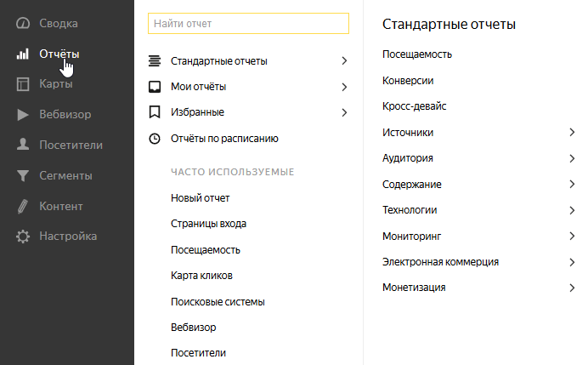Click the Избранные bookmark icon
Image resolution: width=588 pixels, height=365 pixels.
[154, 112]
